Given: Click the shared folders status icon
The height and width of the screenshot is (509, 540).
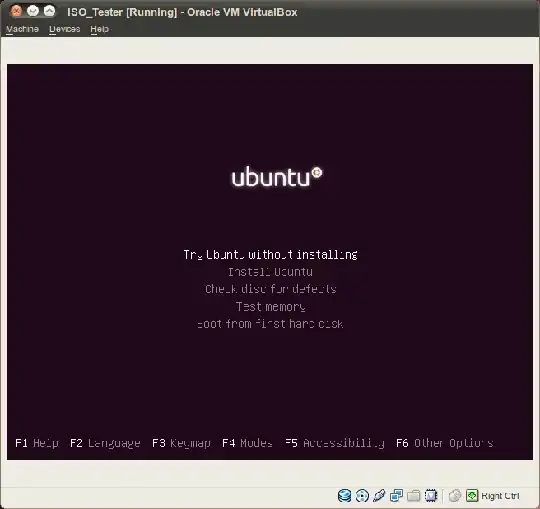Looking at the screenshot, I should (414, 496).
